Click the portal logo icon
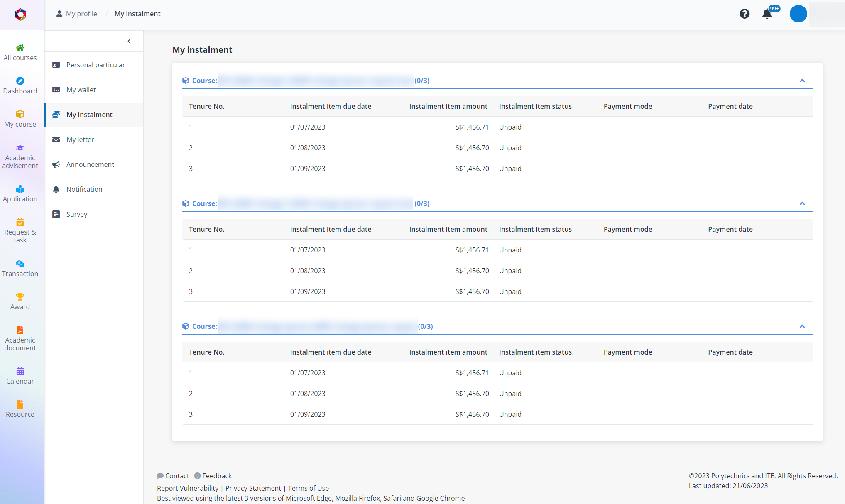 click(x=21, y=15)
